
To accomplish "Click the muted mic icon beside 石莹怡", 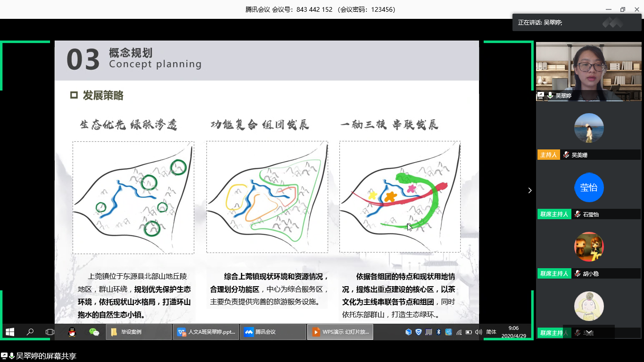I will [578, 214].
